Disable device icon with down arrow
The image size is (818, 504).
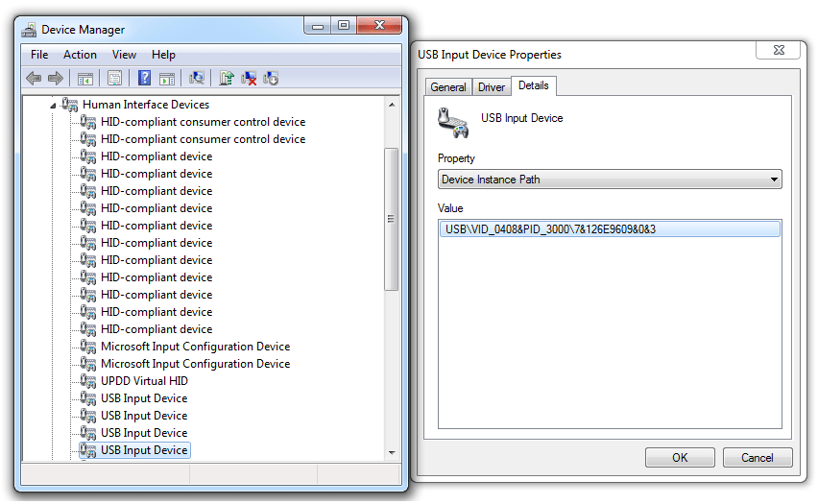[271, 79]
